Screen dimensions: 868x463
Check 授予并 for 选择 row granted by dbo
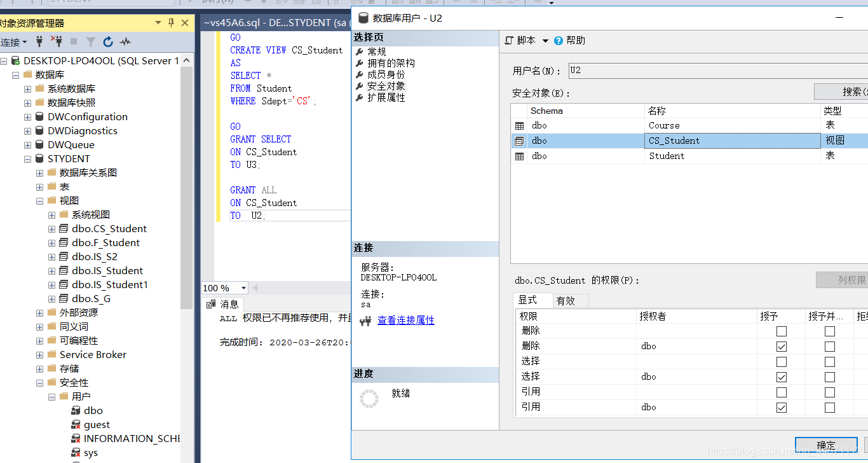click(830, 377)
